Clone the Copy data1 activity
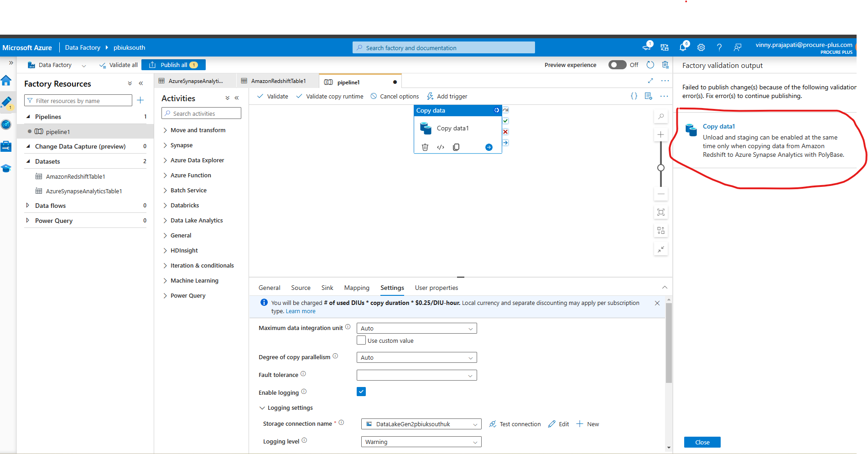This screenshot has width=868, height=454. coord(456,147)
